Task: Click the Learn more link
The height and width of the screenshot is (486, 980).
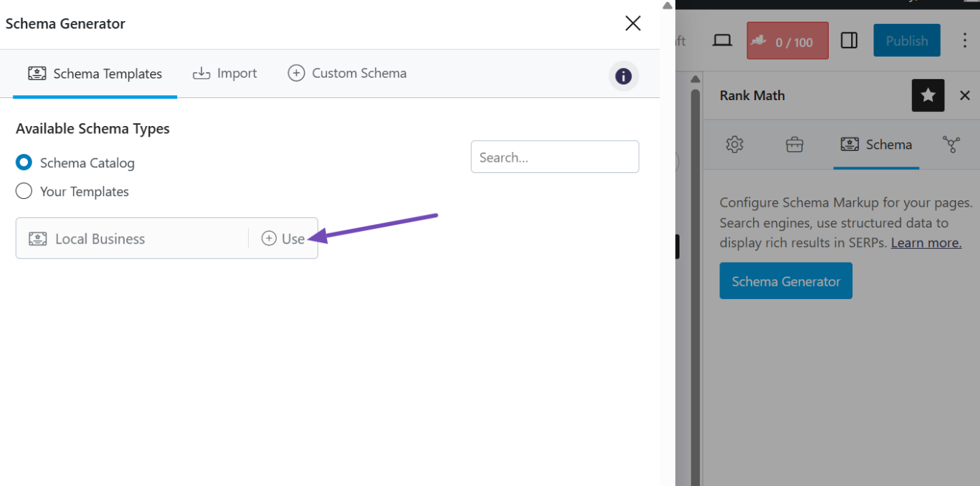Action: [x=925, y=242]
